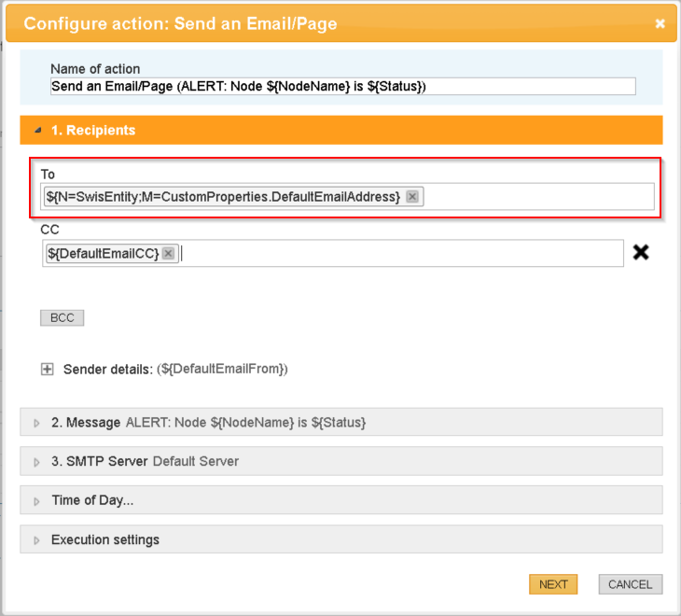681x616 pixels.
Task: Click the CANCEL button
Action: 631,584
